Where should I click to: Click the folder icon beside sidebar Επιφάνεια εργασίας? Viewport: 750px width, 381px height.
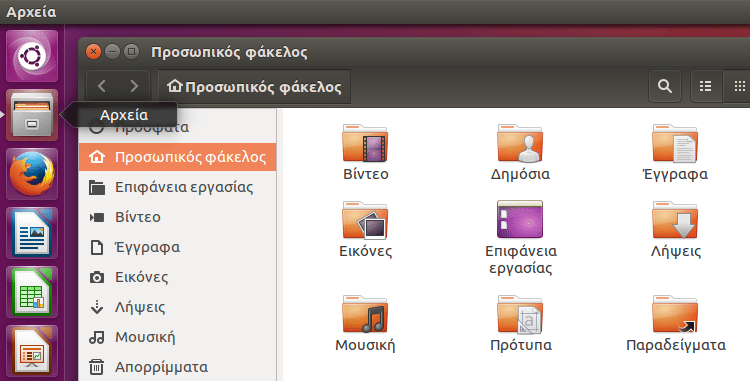click(97, 187)
